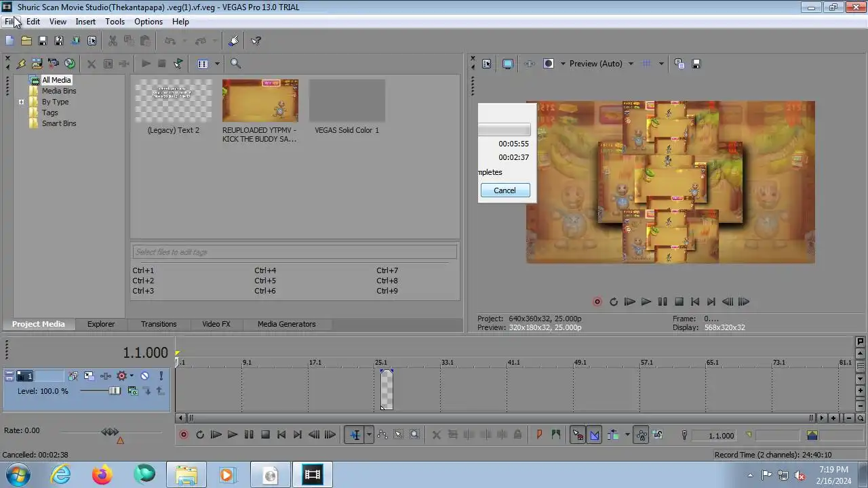Switch to the Transitions tab
The height and width of the screenshot is (488, 868).
(159, 324)
